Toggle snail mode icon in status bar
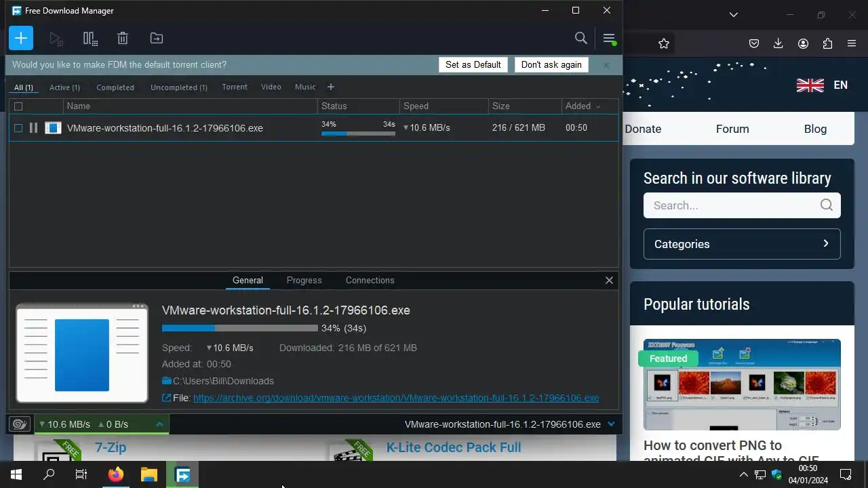Viewport: 868px width, 488px height. tap(20, 424)
